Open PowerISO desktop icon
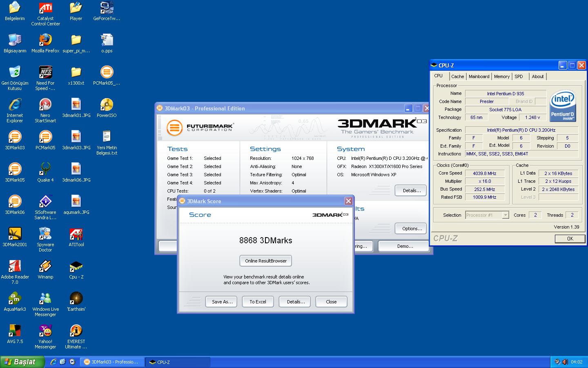This screenshot has width=588, height=368. tap(107, 108)
